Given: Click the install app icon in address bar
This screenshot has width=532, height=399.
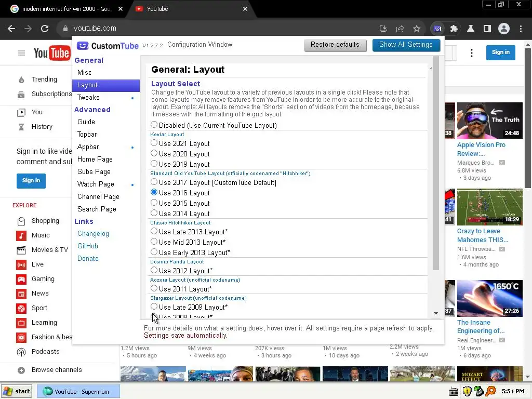Looking at the screenshot, I should pos(383,29).
